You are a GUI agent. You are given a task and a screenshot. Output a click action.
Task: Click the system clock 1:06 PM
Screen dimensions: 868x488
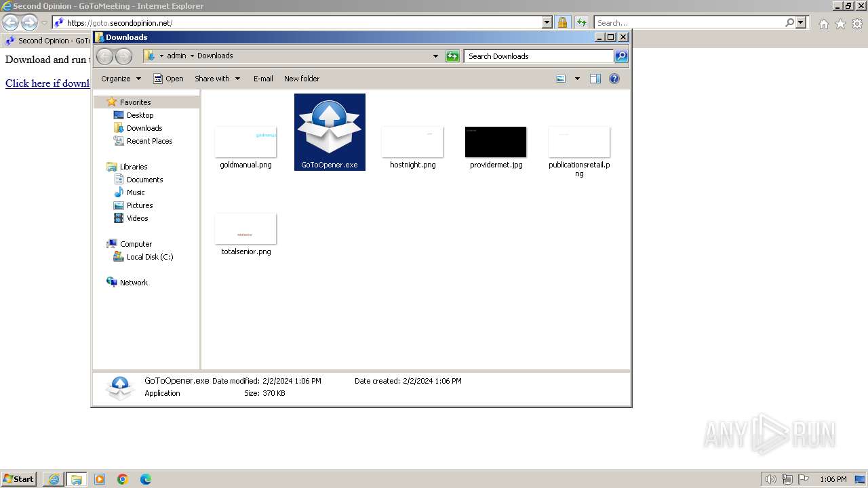tap(833, 479)
